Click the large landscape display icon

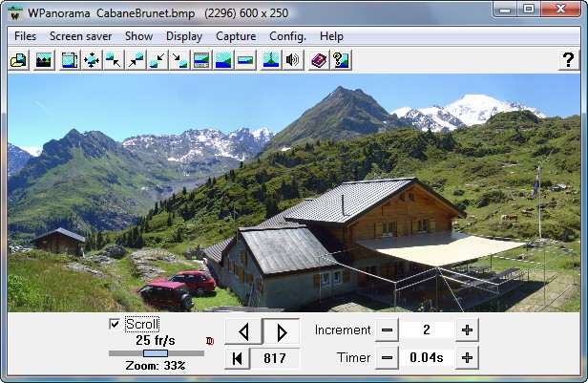pyautogui.click(x=223, y=60)
